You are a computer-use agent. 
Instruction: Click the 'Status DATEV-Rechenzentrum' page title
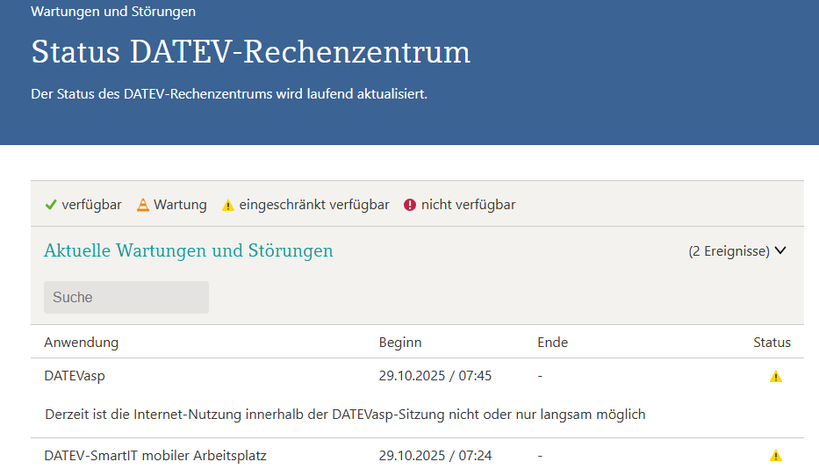(x=250, y=52)
